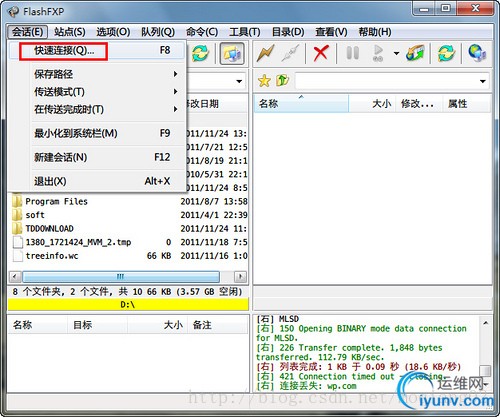This screenshot has height=417, width=500.
Task: Click the yellow D:\ path bar
Action: [128, 304]
